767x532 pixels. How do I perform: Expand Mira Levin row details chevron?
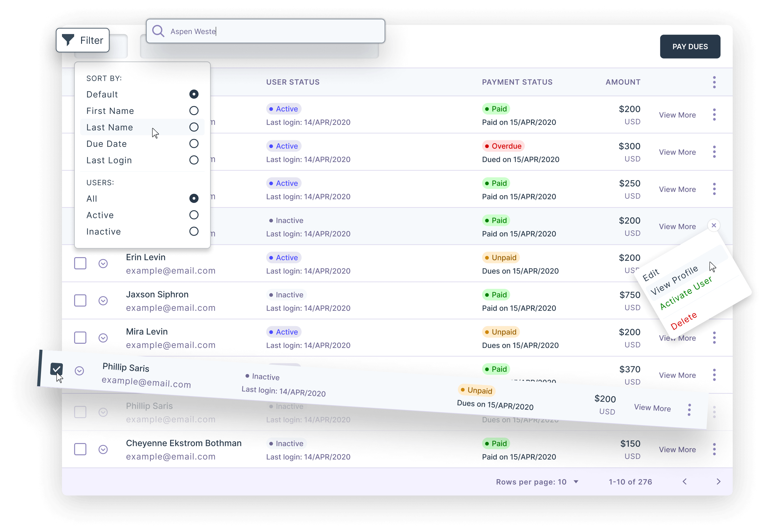pos(103,338)
